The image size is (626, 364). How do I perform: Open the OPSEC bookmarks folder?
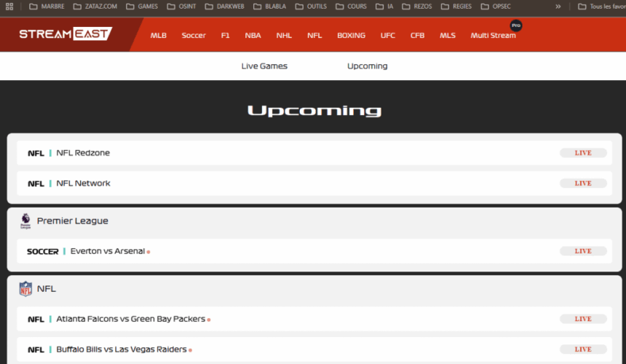[x=496, y=7]
